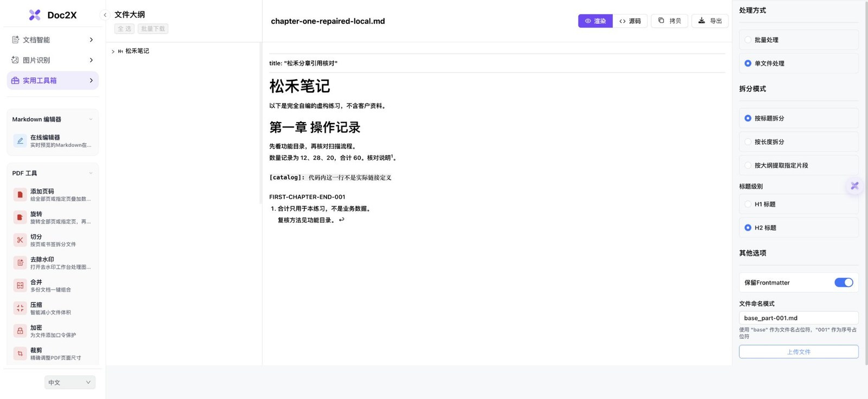Screen dimensions: 868x399
Task: Select batch processing (批量处理) option
Action: [x=799, y=40]
